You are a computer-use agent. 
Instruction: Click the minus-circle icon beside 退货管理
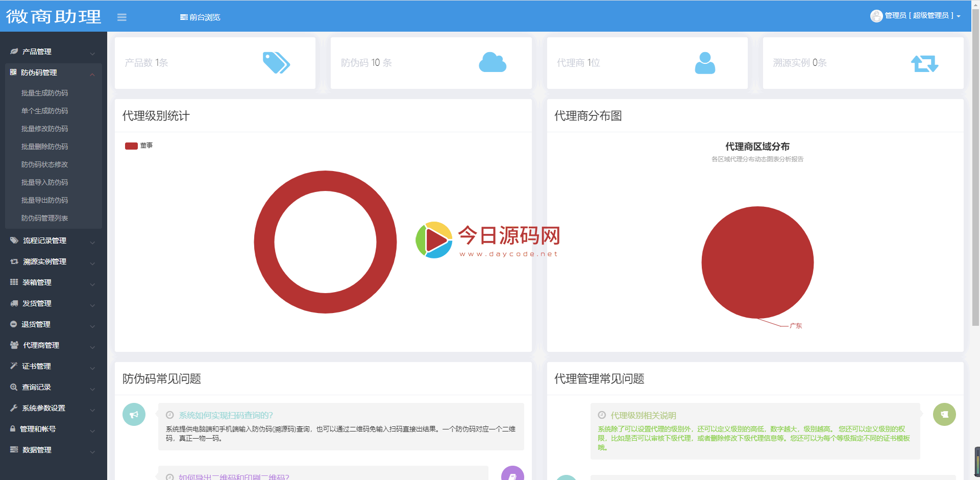(x=14, y=324)
